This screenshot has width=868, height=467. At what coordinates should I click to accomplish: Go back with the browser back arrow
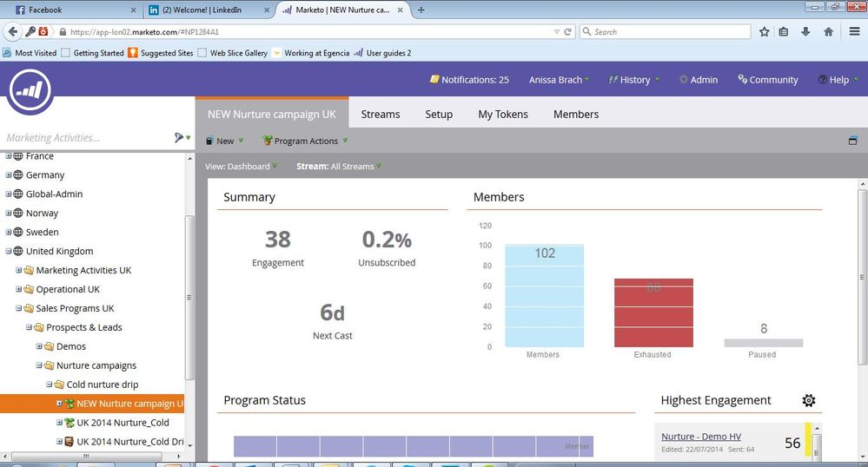pyautogui.click(x=13, y=31)
